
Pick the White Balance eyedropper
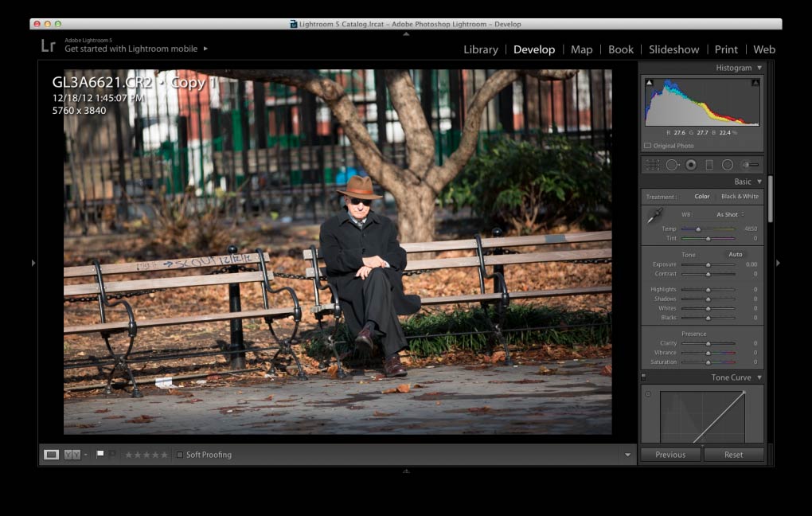click(x=656, y=214)
